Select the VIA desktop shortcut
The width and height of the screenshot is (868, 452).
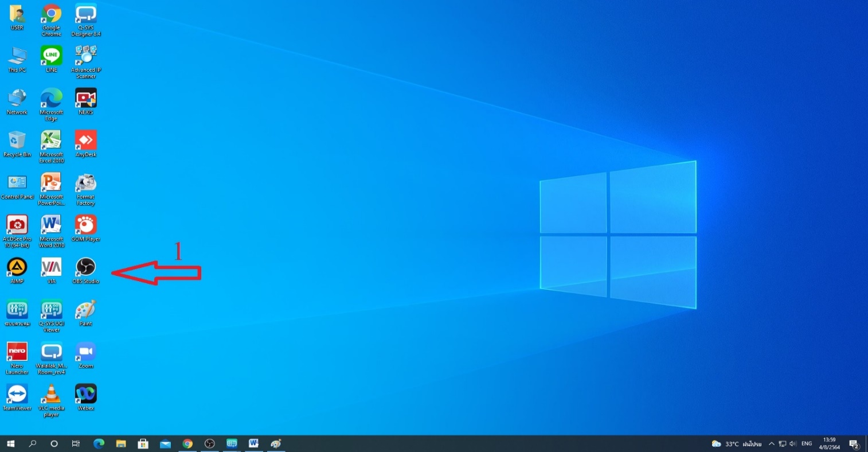52,271
